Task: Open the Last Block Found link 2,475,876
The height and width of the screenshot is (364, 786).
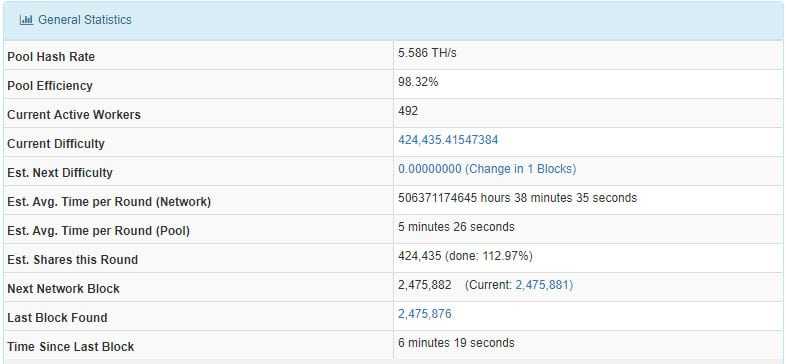Action: click(425, 314)
